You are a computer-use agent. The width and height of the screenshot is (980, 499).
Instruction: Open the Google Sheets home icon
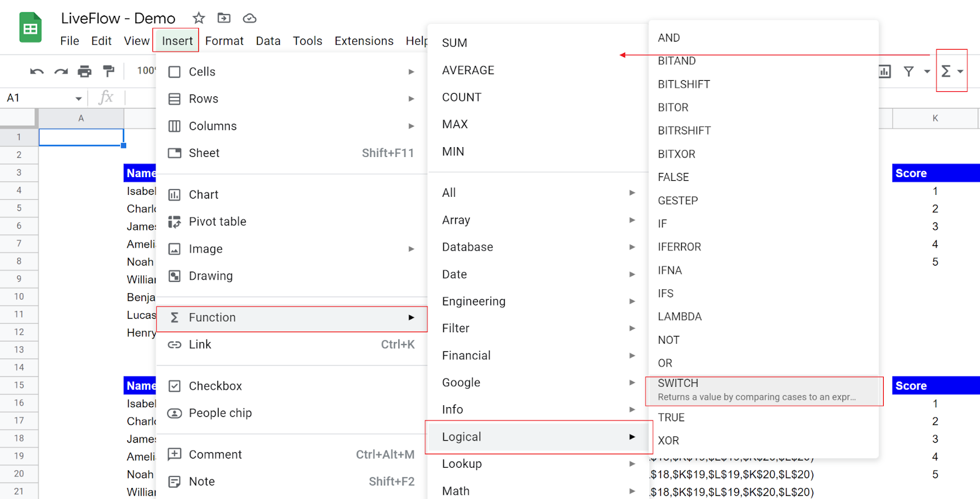[x=30, y=28]
